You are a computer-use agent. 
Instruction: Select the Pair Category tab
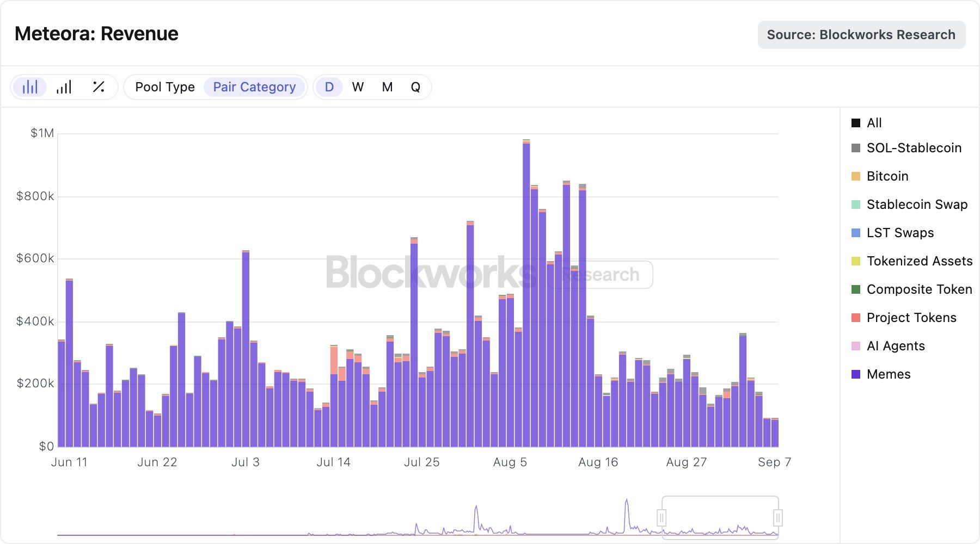[254, 86]
